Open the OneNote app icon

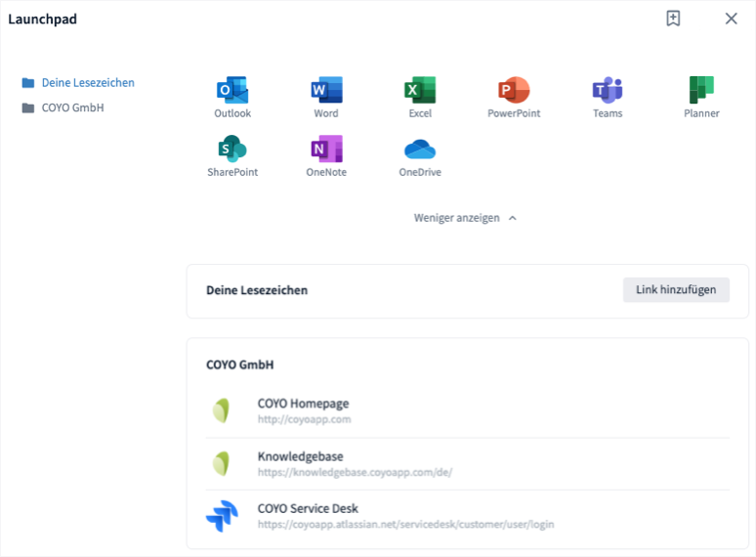pyautogui.click(x=326, y=149)
